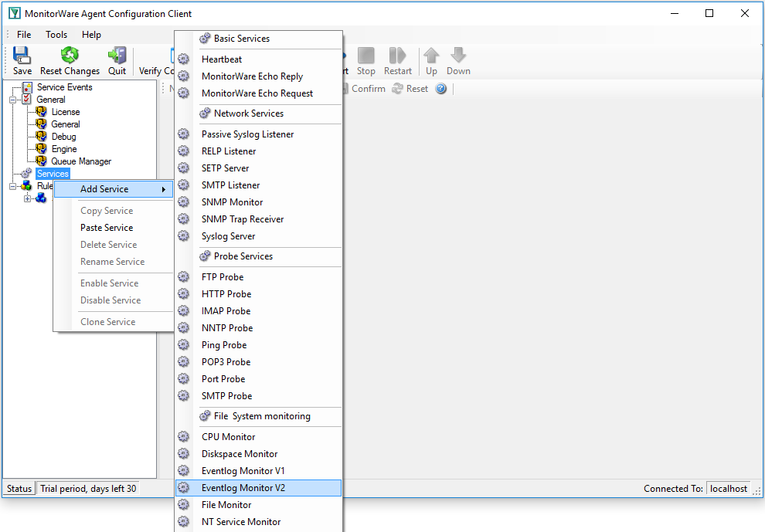Image resolution: width=765 pixels, height=532 pixels.
Task: Click the Stop service toolbar icon
Action: point(366,55)
